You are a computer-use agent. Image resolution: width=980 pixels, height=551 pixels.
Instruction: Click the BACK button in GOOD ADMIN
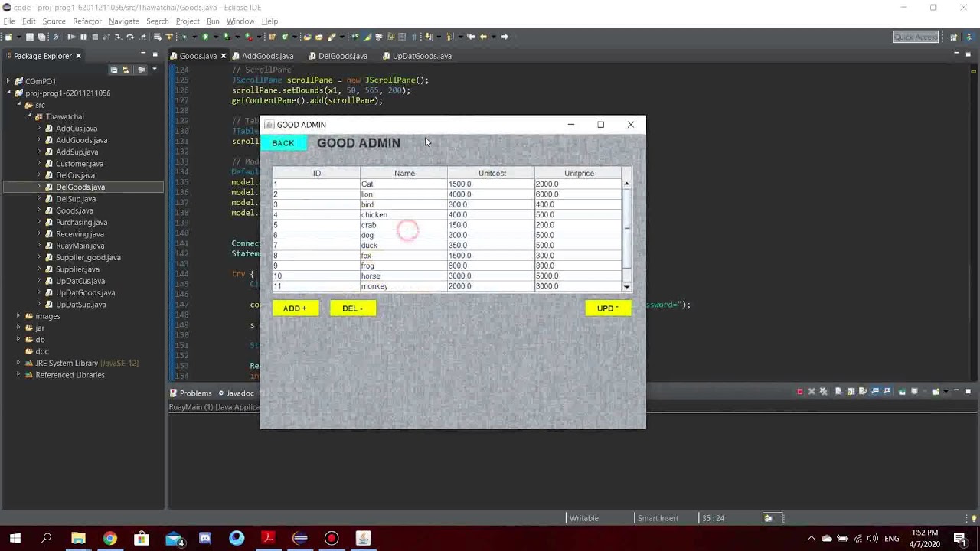[x=283, y=143]
